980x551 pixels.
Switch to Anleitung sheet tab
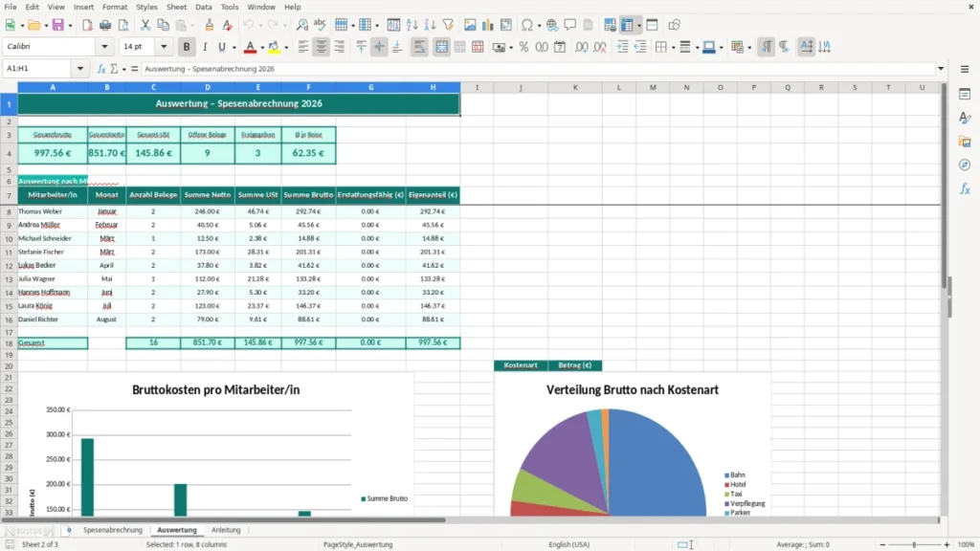point(226,530)
